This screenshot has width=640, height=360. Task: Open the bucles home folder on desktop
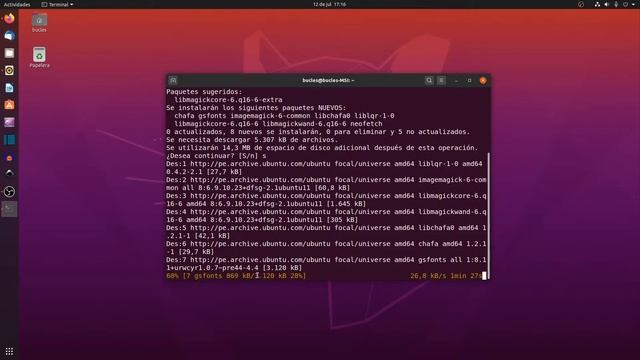[x=39, y=23]
